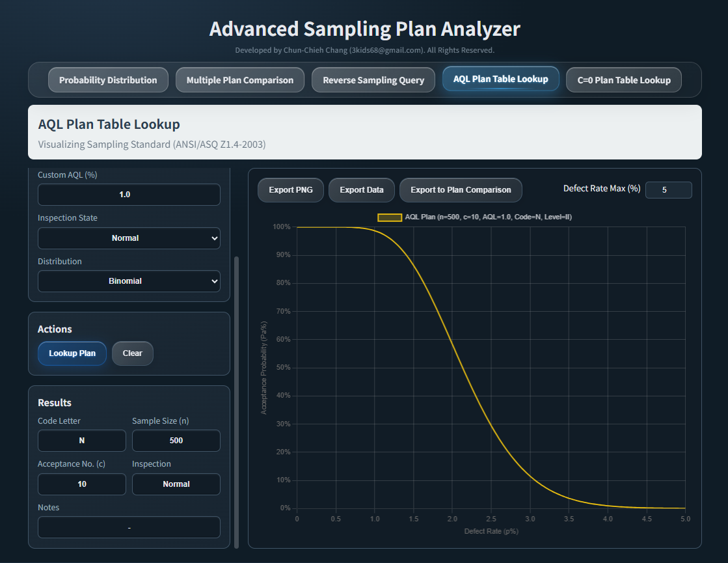Open the Multiple Plan Comparison tab

pos(239,79)
